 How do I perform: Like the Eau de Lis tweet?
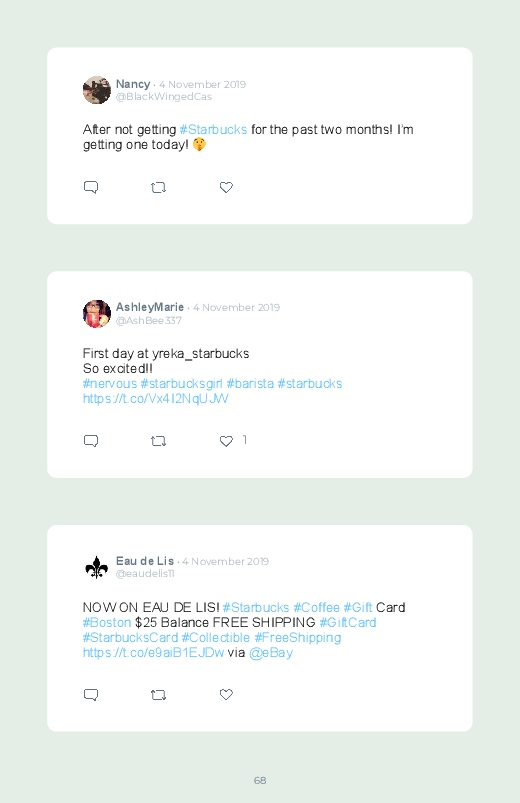click(226, 694)
